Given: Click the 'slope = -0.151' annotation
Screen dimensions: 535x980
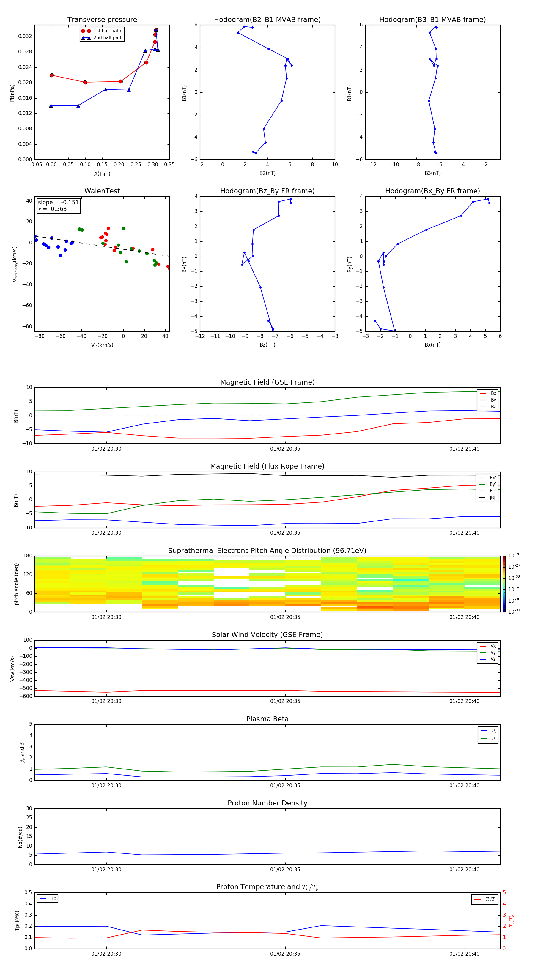Looking at the screenshot, I should 58,203.
